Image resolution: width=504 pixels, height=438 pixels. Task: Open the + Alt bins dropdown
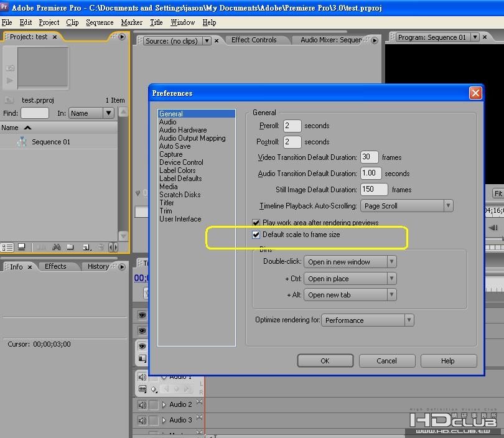click(350, 295)
